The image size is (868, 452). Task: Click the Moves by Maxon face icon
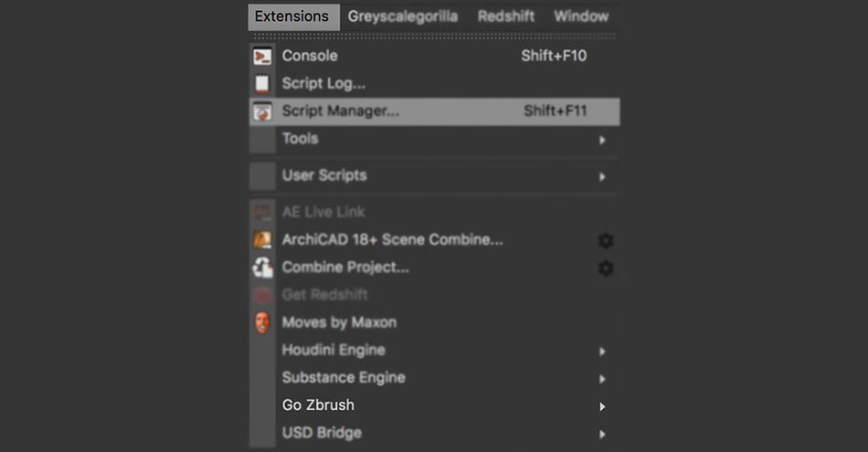click(262, 322)
